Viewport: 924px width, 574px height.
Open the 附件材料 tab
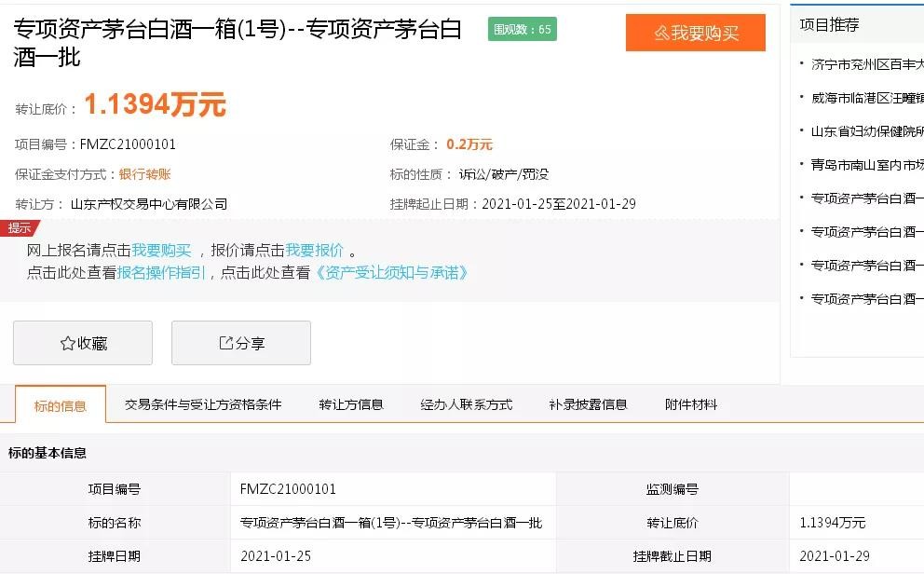(691, 404)
